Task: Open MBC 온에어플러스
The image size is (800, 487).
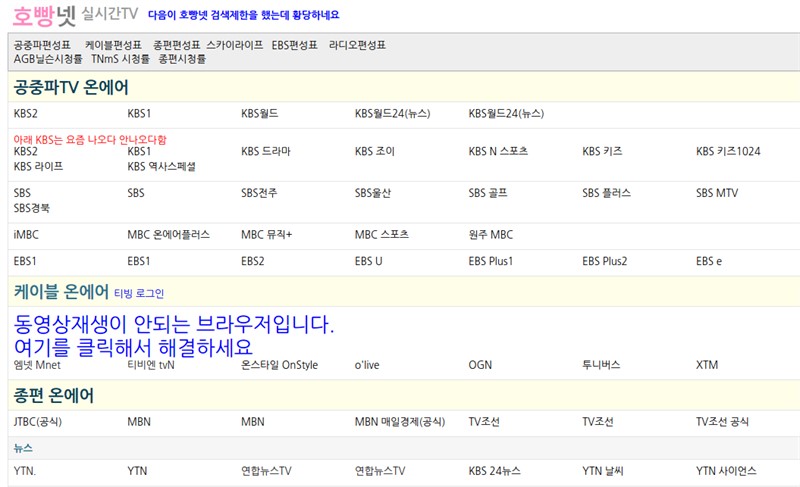Action: point(168,235)
